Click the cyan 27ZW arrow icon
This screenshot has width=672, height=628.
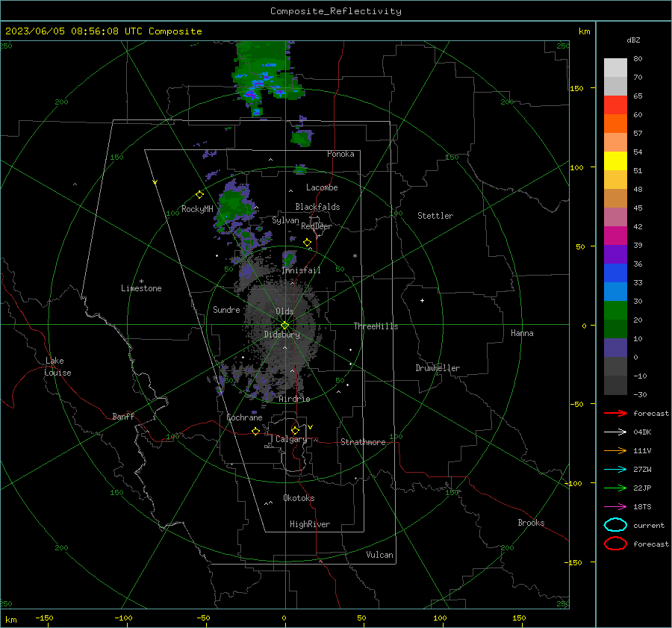point(615,470)
